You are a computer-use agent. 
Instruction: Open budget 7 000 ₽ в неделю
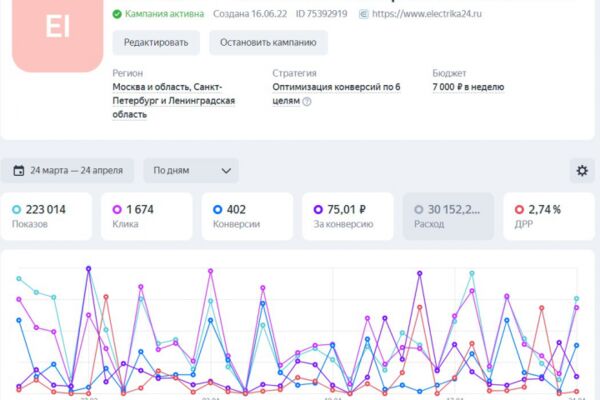click(x=468, y=87)
